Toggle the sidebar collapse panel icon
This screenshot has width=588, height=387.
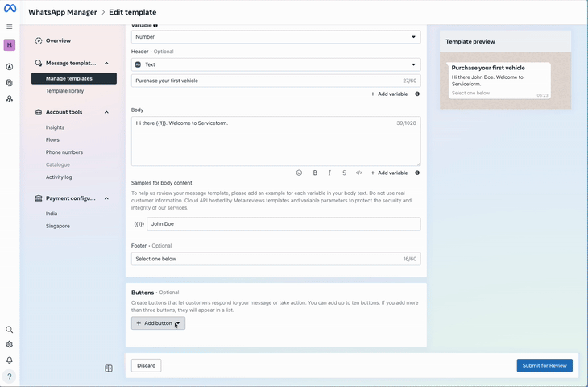pyautogui.click(x=109, y=368)
